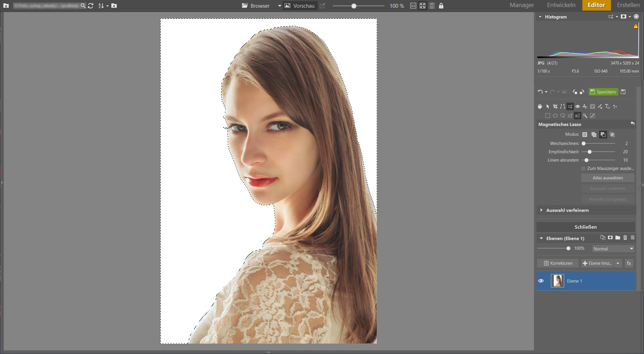Activate the Crop tool

click(x=555, y=106)
